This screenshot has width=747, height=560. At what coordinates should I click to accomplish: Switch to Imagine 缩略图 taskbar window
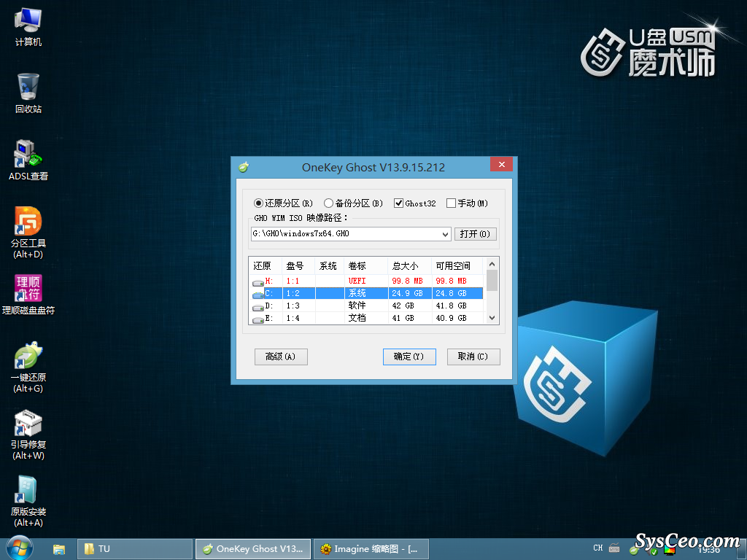click(x=371, y=549)
